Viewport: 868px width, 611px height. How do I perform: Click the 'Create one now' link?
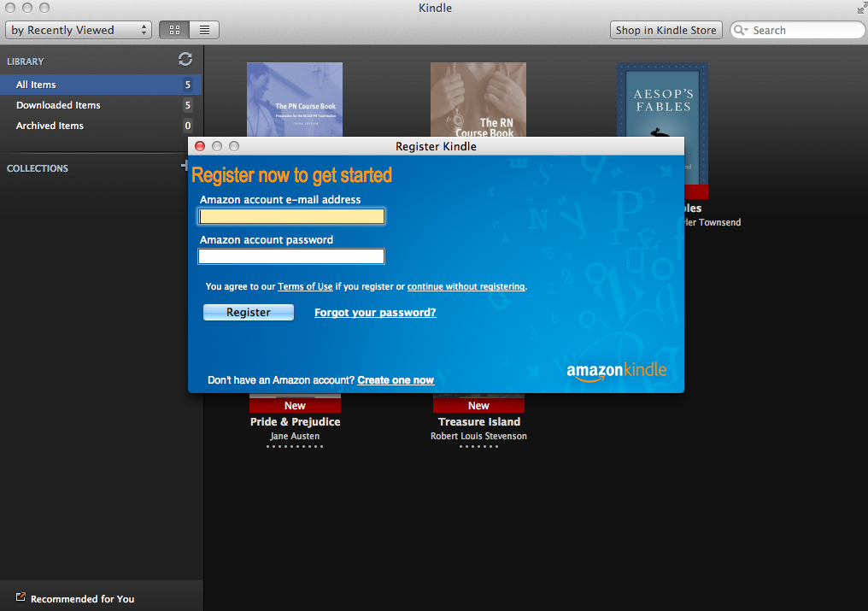pyautogui.click(x=396, y=380)
